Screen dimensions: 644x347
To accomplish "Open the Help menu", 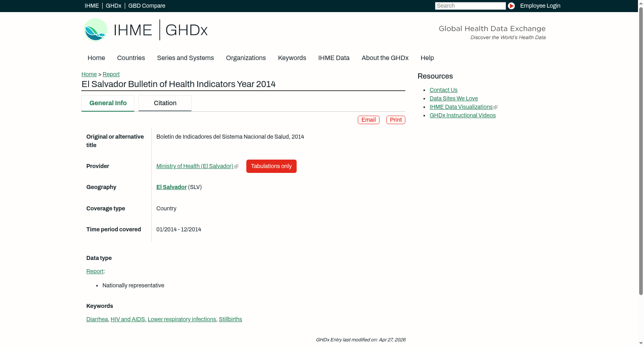I will 427,58.
